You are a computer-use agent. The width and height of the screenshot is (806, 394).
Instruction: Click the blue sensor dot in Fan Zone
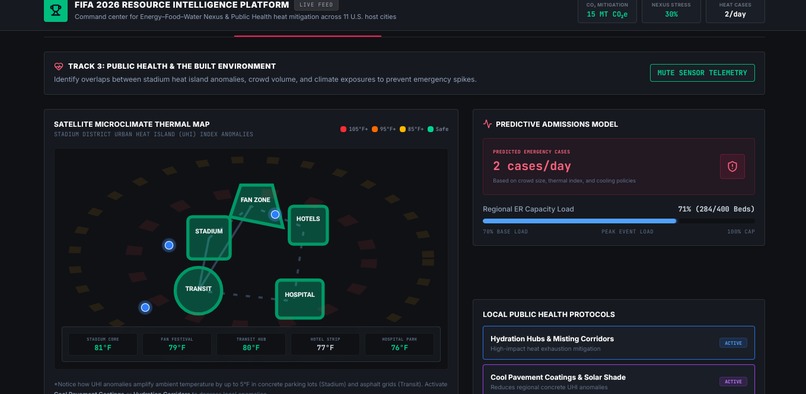tap(275, 214)
